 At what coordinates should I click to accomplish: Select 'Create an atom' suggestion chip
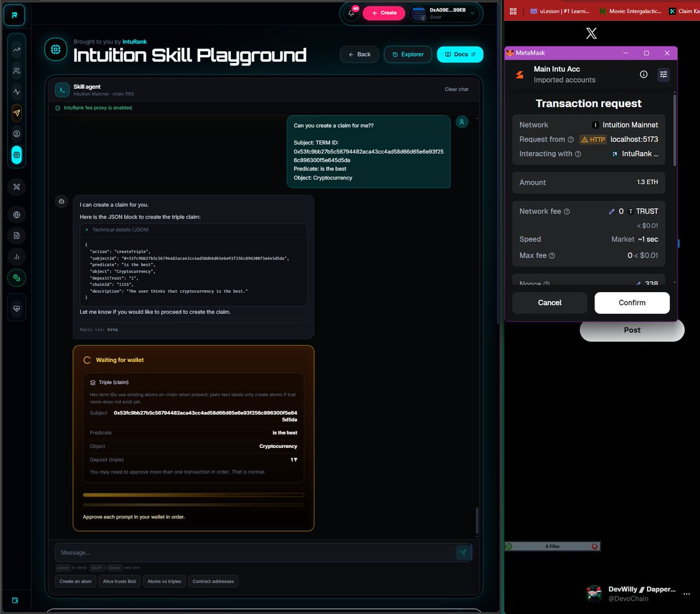click(75, 581)
